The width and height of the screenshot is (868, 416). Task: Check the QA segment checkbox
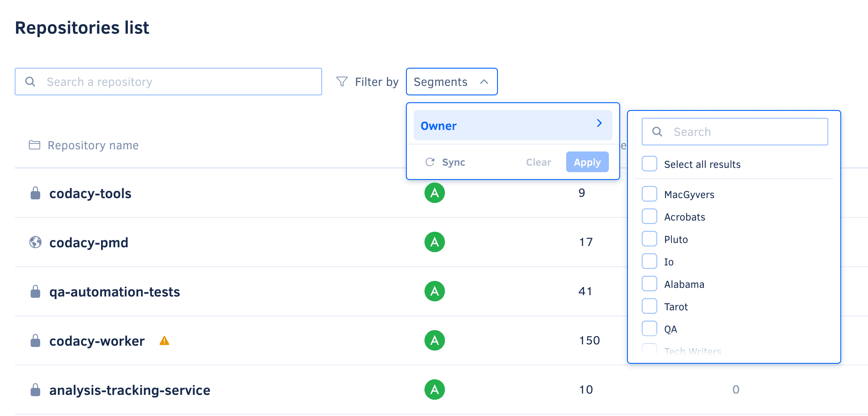649,328
